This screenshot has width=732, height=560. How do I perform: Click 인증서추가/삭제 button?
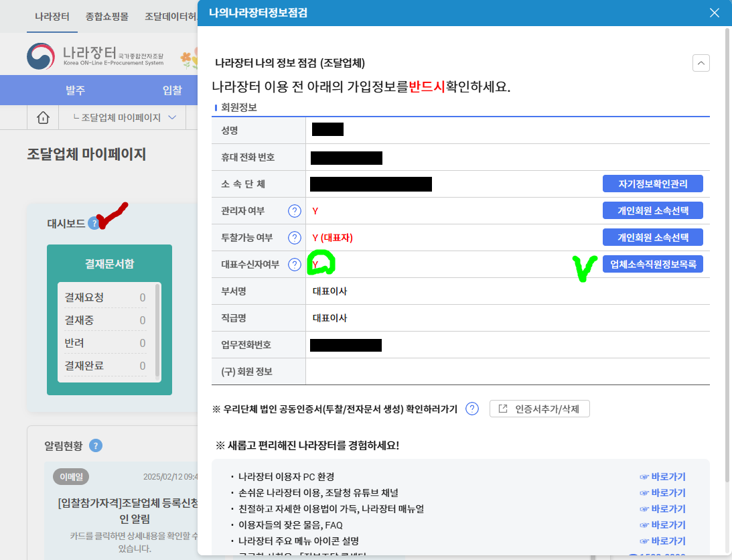pos(540,409)
